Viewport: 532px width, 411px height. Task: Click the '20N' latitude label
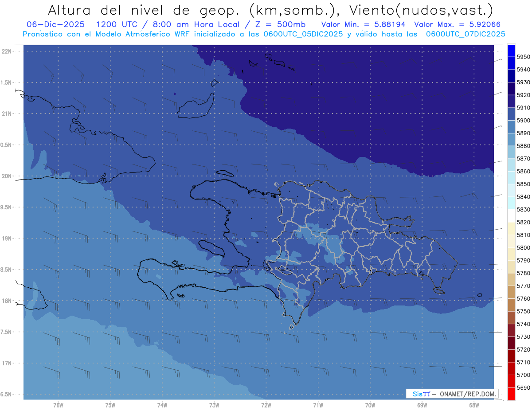[7, 176]
